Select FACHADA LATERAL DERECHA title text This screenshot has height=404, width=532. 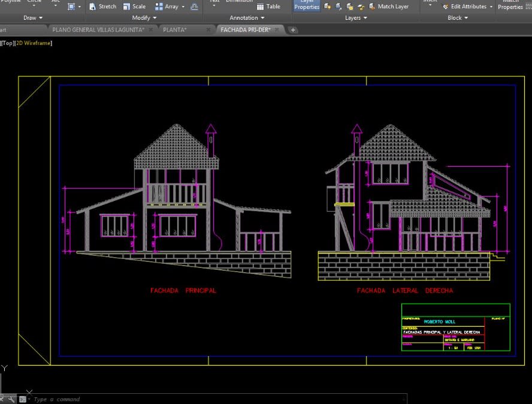point(405,291)
